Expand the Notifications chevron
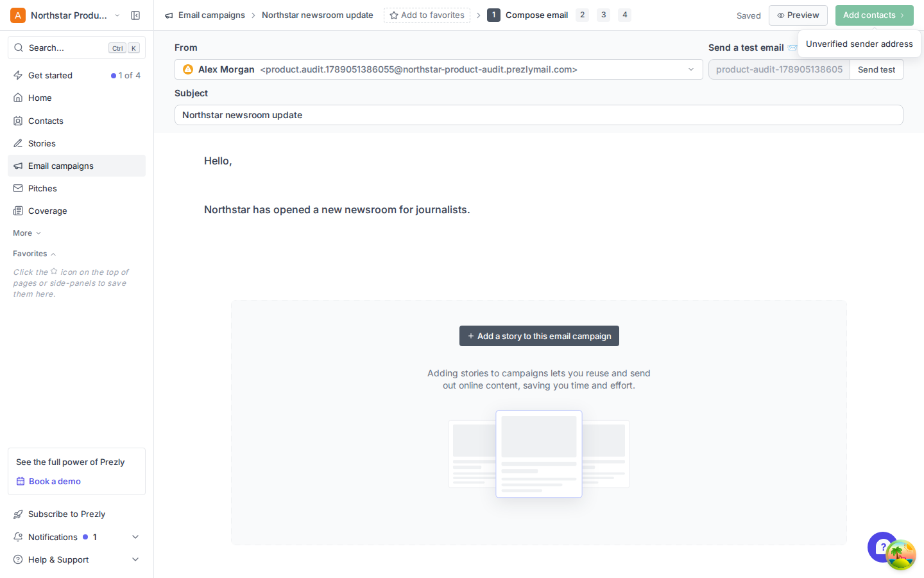The width and height of the screenshot is (924, 578). point(135,537)
